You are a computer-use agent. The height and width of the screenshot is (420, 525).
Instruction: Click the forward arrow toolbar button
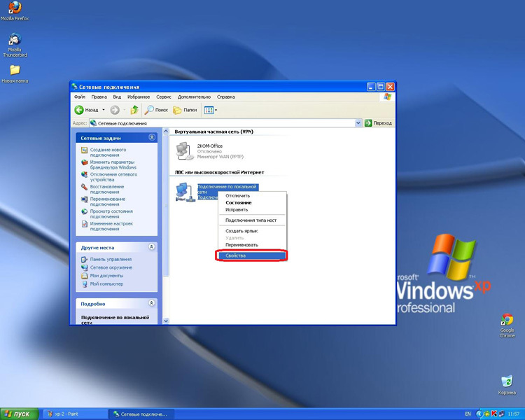pyautogui.click(x=115, y=110)
